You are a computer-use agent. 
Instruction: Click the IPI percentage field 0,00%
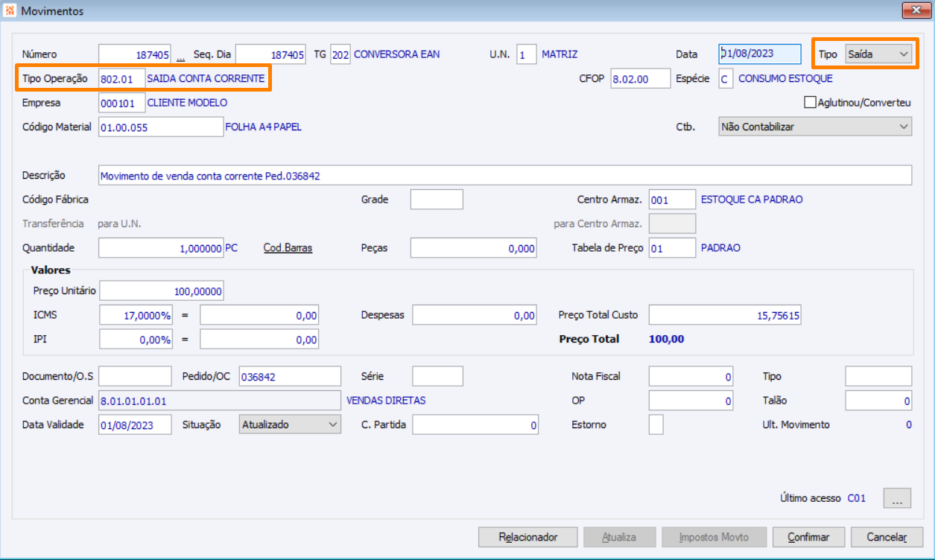click(x=136, y=339)
